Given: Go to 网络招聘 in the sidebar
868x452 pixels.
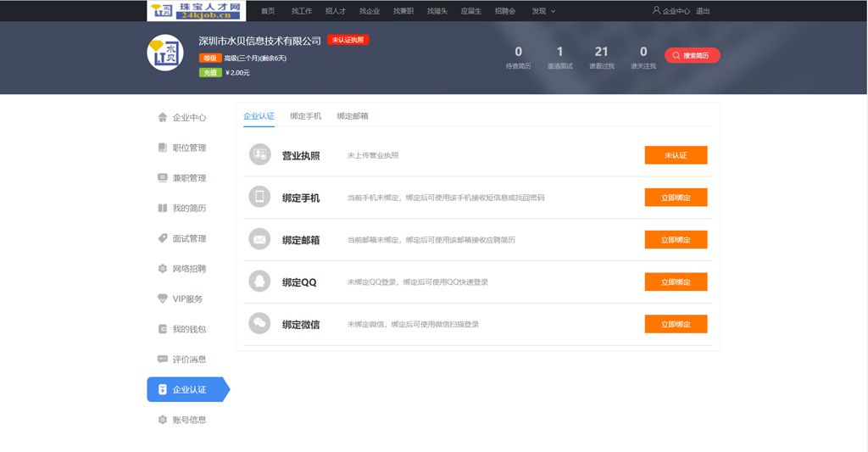Looking at the screenshot, I should [188, 268].
